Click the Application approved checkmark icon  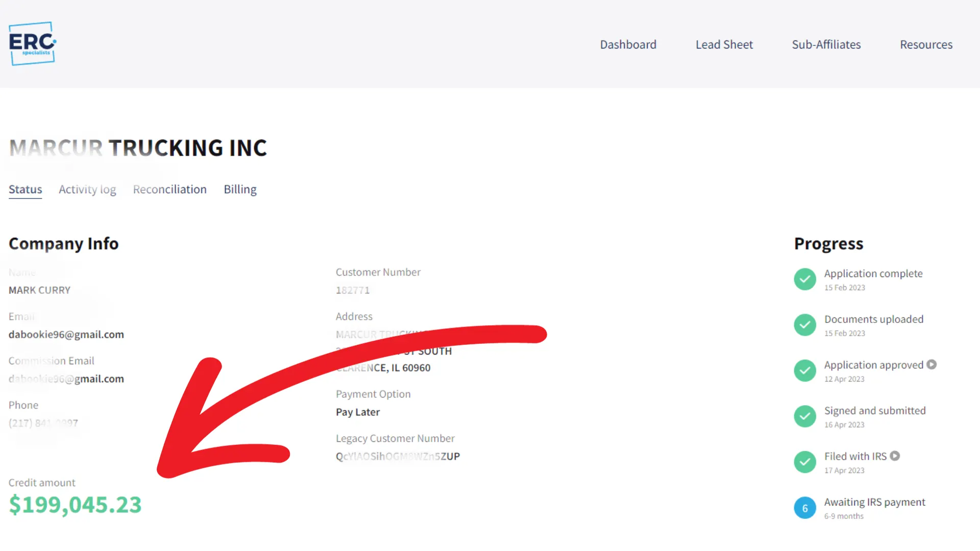[805, 370]
